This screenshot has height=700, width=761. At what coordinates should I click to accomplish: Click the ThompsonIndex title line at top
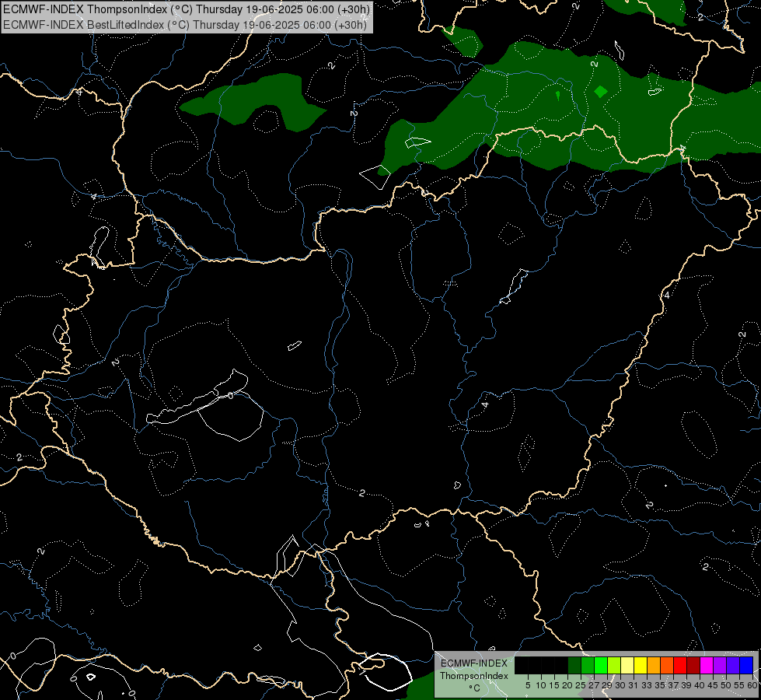(187, 9)
